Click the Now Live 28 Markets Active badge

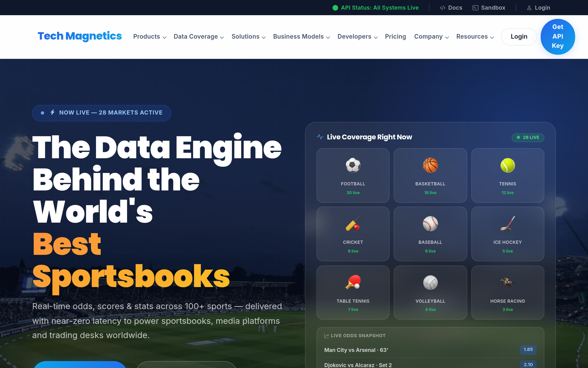(102, 113)
